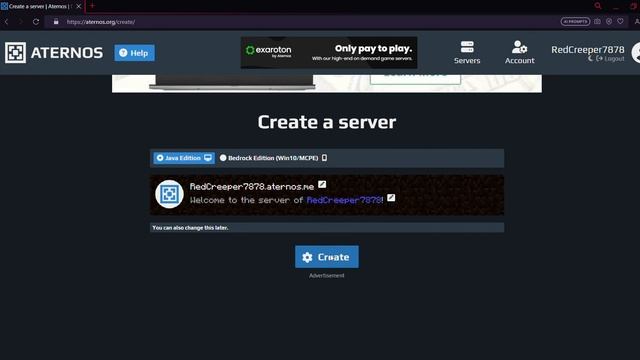The image size is (640, 360).
Task: Go forward in browser history
Action: [x=20, y=22]
